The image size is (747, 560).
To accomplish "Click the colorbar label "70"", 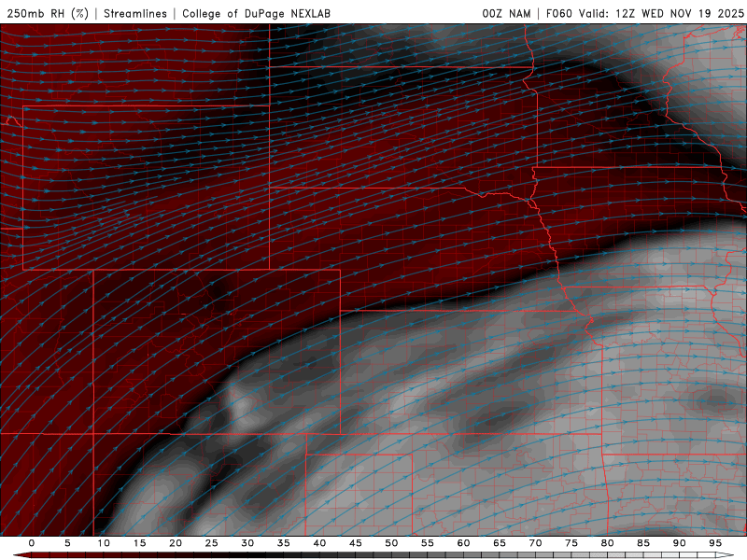I will pyautogui.click(x=535, y=543).
